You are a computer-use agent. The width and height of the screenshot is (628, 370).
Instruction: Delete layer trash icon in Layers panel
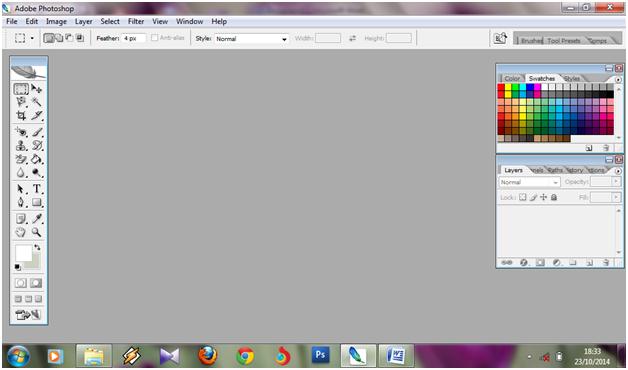point(606,263)
